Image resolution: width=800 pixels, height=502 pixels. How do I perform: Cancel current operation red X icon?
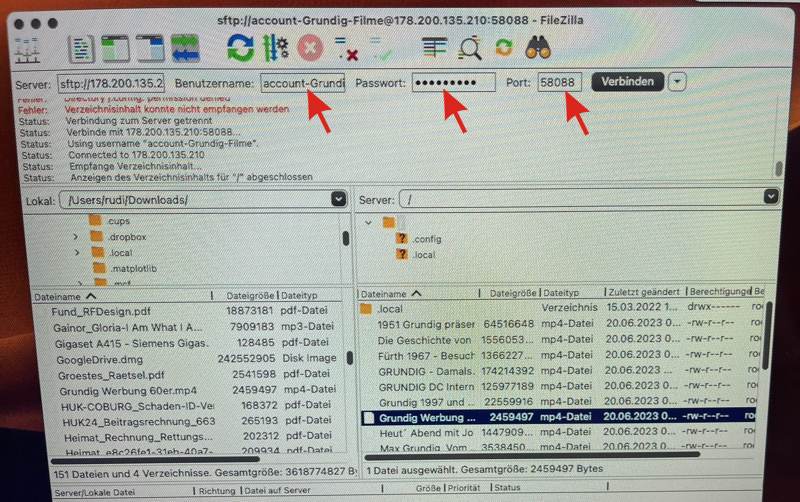pos(310,47)
